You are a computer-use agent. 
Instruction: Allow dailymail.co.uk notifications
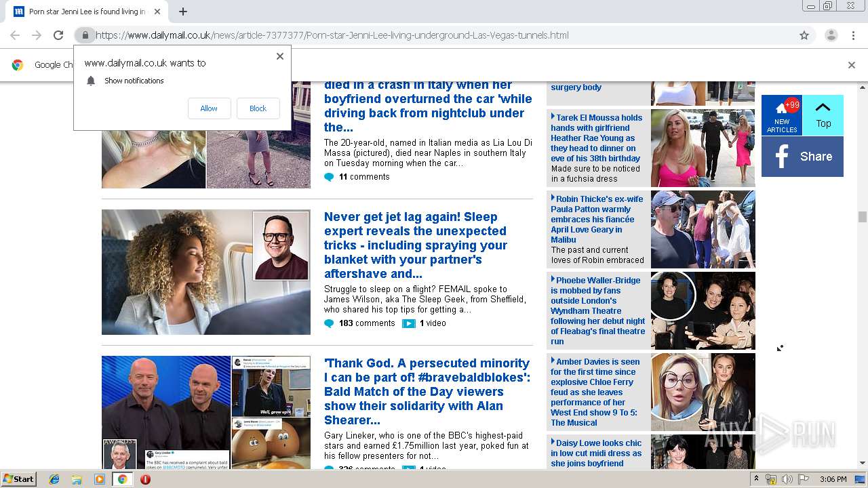(x=209, y=108)
